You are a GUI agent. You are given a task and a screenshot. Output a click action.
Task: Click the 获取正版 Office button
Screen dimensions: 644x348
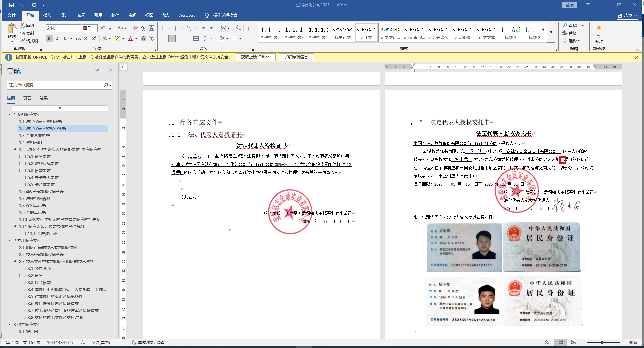(255, 57)
